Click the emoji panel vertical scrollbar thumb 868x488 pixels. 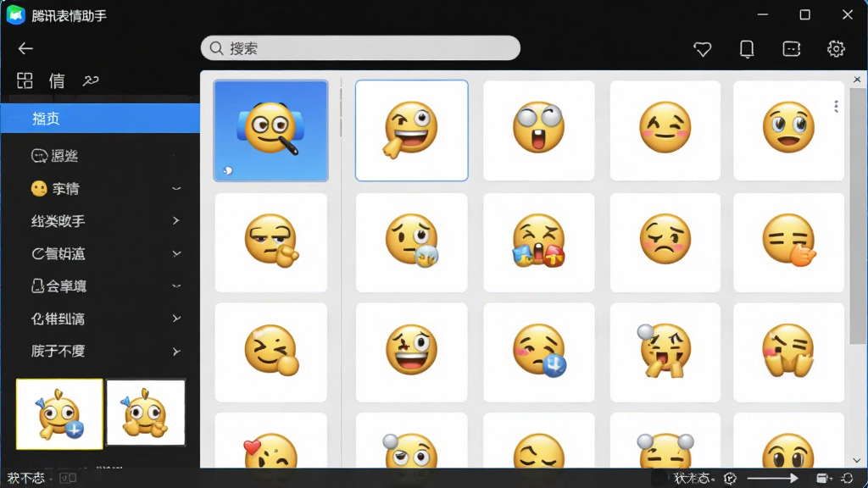click(857, 216)
